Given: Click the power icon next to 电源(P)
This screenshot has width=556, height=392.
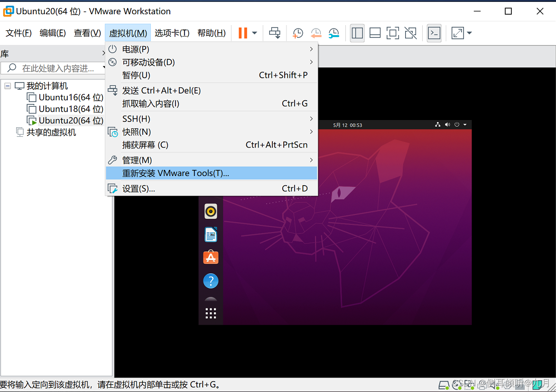Looking at the screenshot, I should coord(112,49).
